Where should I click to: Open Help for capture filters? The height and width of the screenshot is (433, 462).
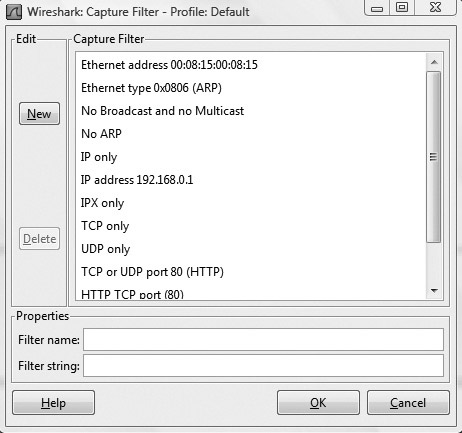click(x=53, y=403)
